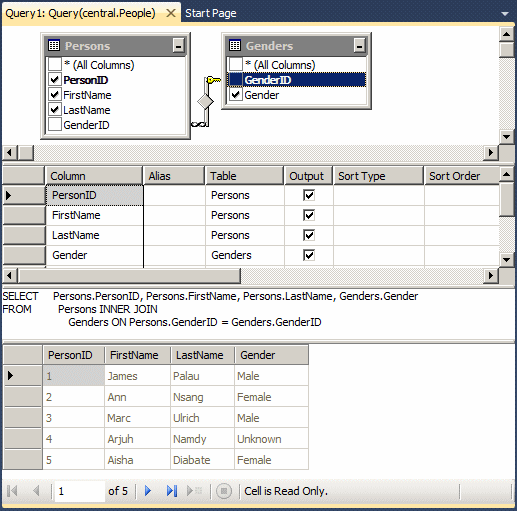The width and height of the screenshot is (517, 511).
Task: Uncheck LastName in the Persons table
Action: click(55, 110)
